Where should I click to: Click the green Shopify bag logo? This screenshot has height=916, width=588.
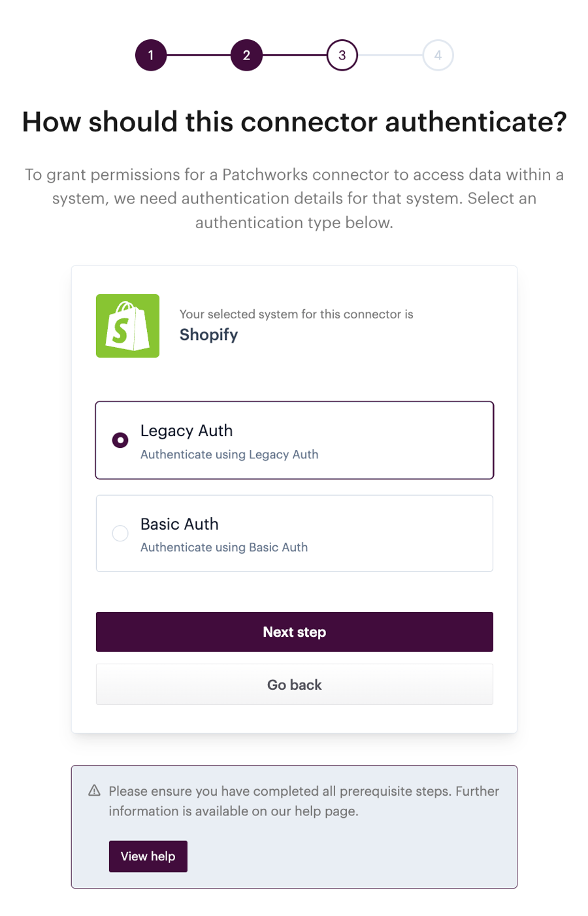127,326
